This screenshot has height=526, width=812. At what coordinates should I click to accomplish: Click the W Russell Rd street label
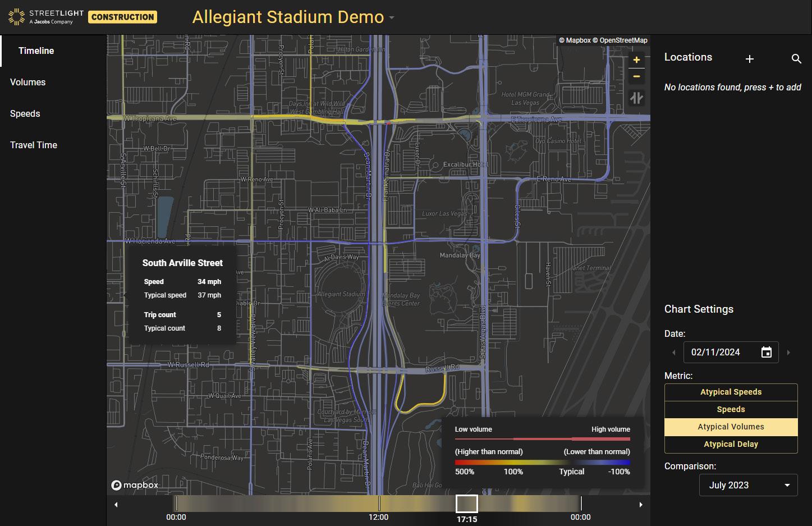click(189, 365)
